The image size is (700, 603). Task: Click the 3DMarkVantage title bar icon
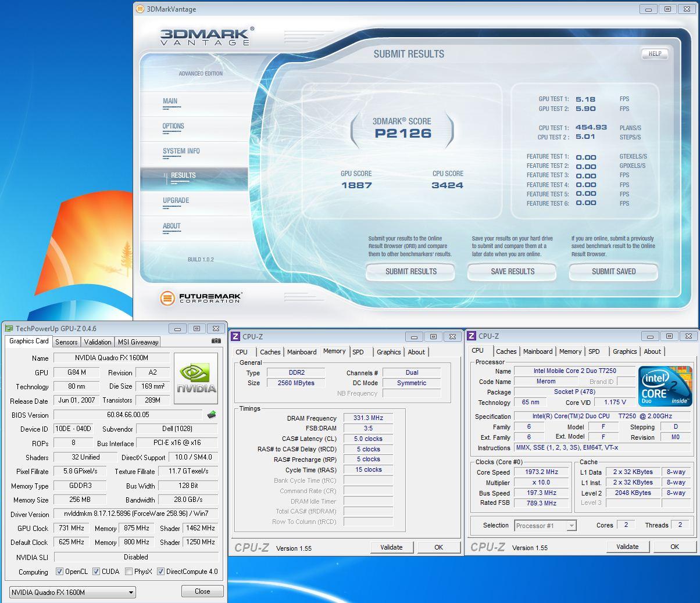point(140,9)
